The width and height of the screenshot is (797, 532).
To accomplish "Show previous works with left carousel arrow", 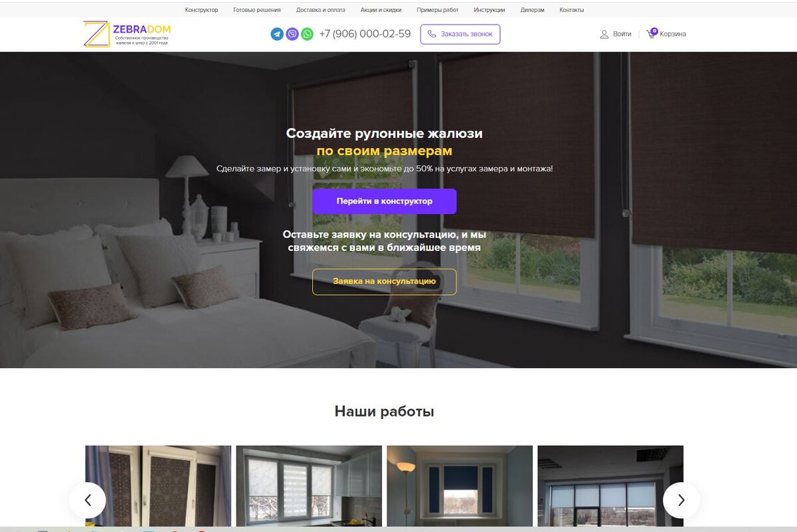I will 88,500.
